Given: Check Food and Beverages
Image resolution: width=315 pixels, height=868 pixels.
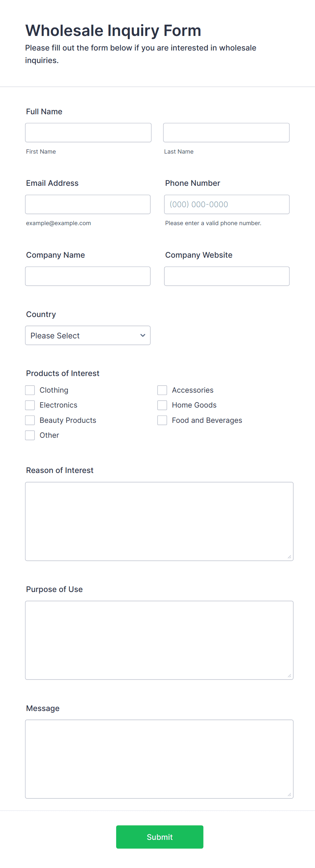Looking at the screenshot, I should click(162, 420).
